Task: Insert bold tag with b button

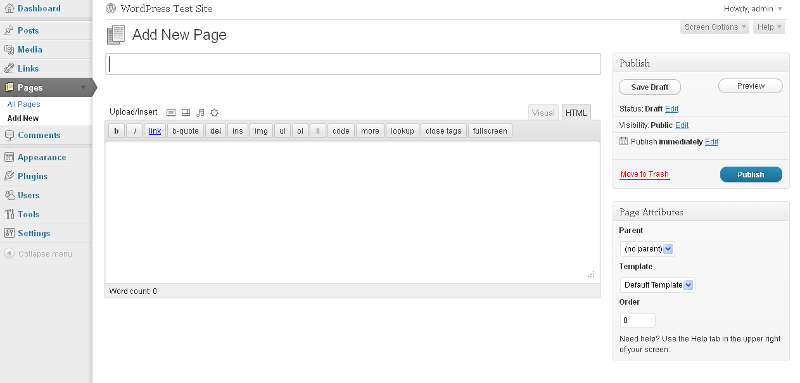Action: 117,131
